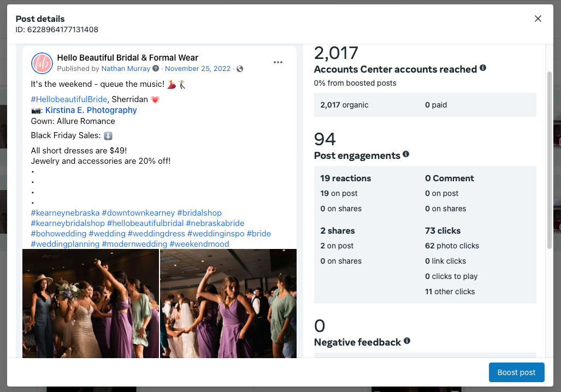The image size is (561, 392).
Task: Click the info icon next to Accounts Center accounts reached
Action: [x=482, y=68]
